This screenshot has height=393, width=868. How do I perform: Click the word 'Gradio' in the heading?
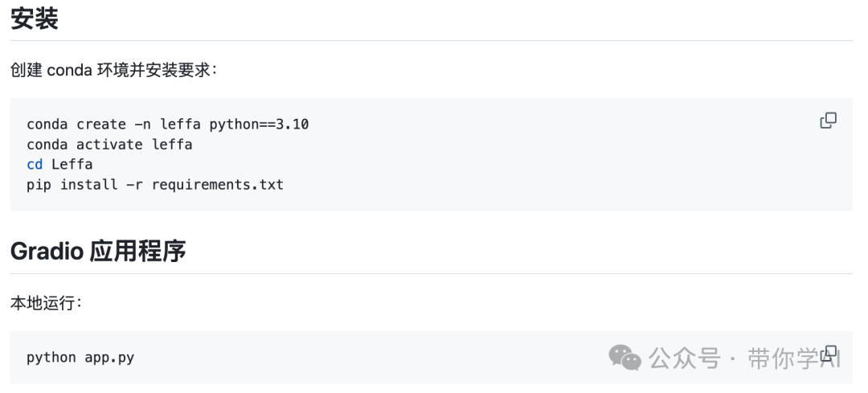tap(47, 252)
